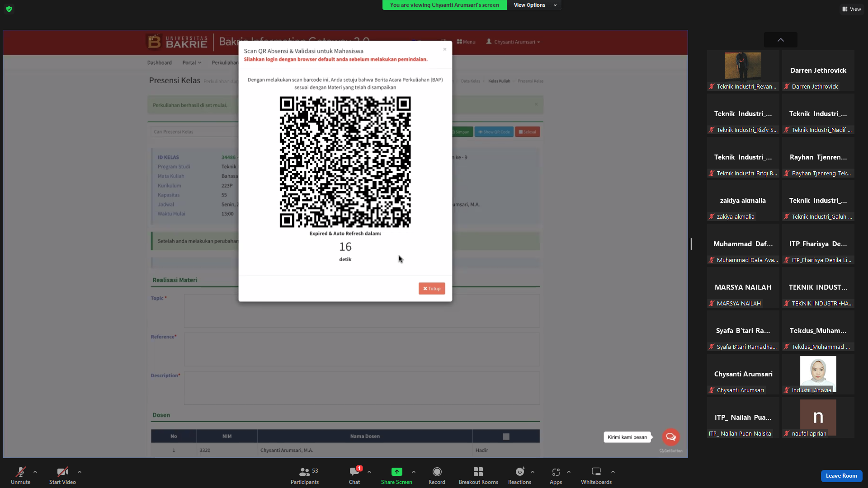Expand video options arrow next to Start Video
868x488 pixels.
pos(80,472)
